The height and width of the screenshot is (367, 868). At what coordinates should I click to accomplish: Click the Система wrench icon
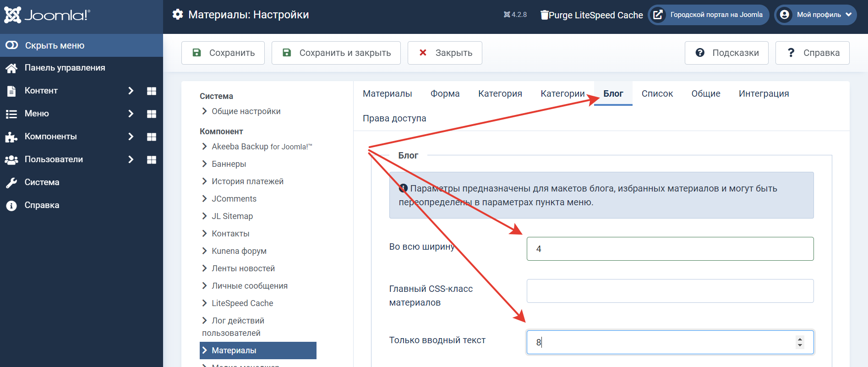click(11, 182)
